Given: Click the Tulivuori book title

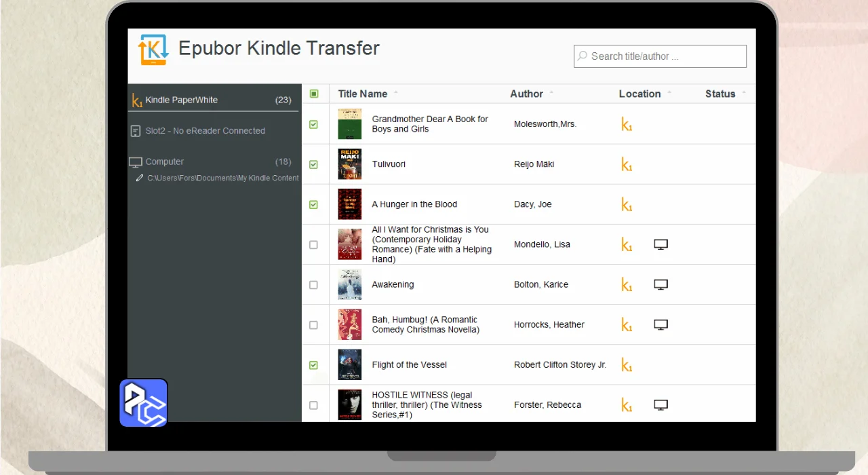Looking at the screenshot, I should (x=389, y=164).
